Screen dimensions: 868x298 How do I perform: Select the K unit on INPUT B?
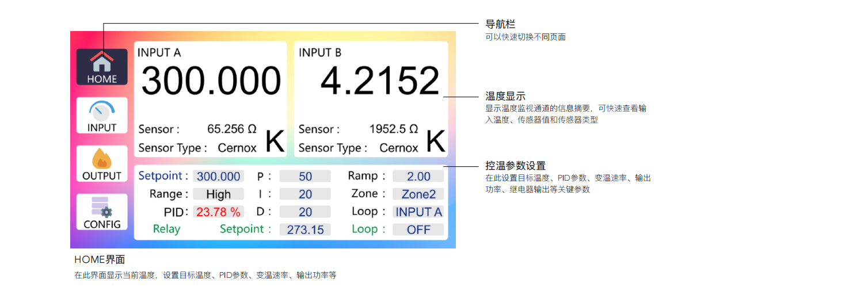(436, 142)
